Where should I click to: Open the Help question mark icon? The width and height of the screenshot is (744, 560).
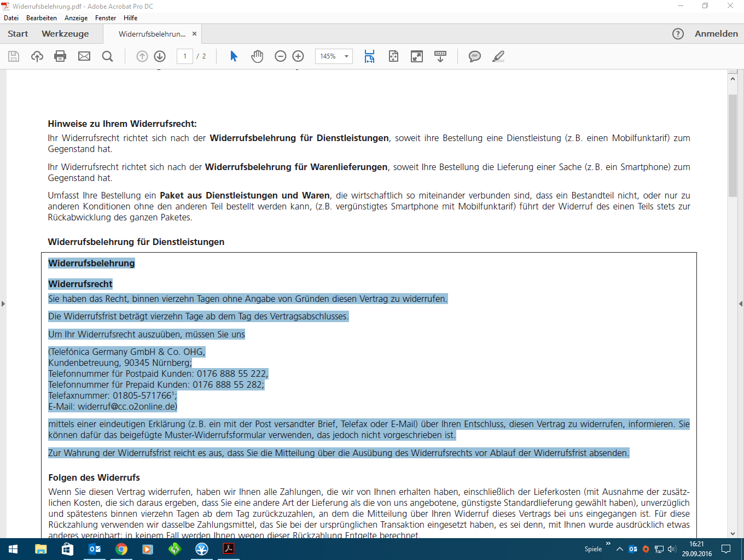click(678, 34)
